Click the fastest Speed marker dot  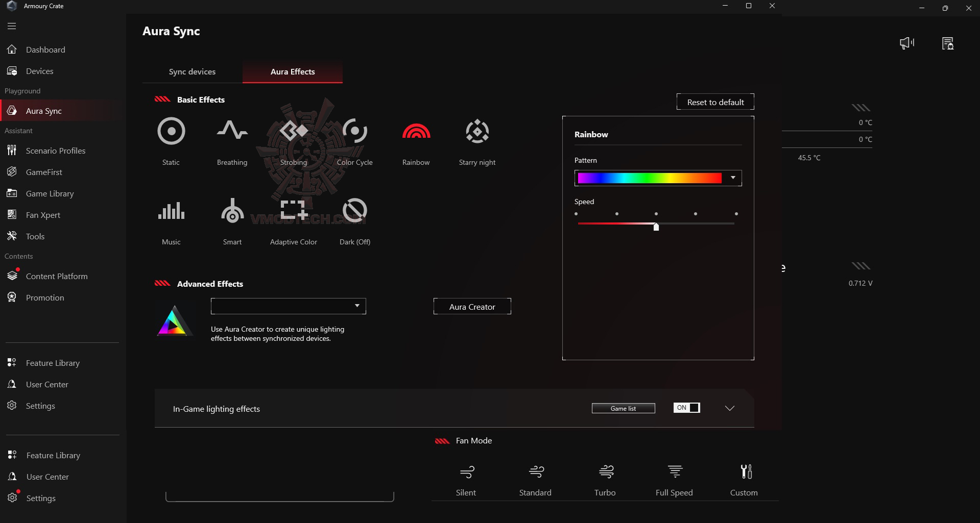pyautogui.click(x=736, y=214)
